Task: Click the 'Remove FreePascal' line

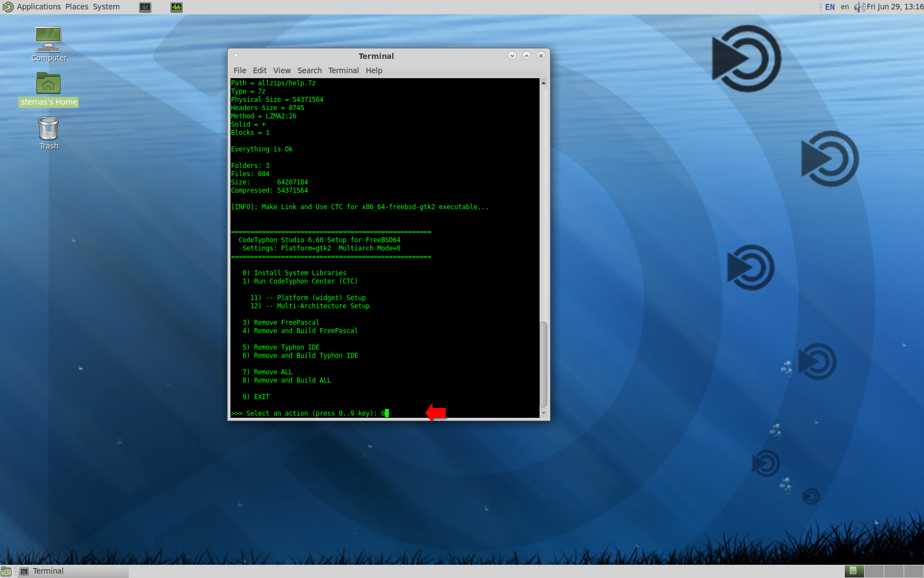Action: (x=280, y=323)
